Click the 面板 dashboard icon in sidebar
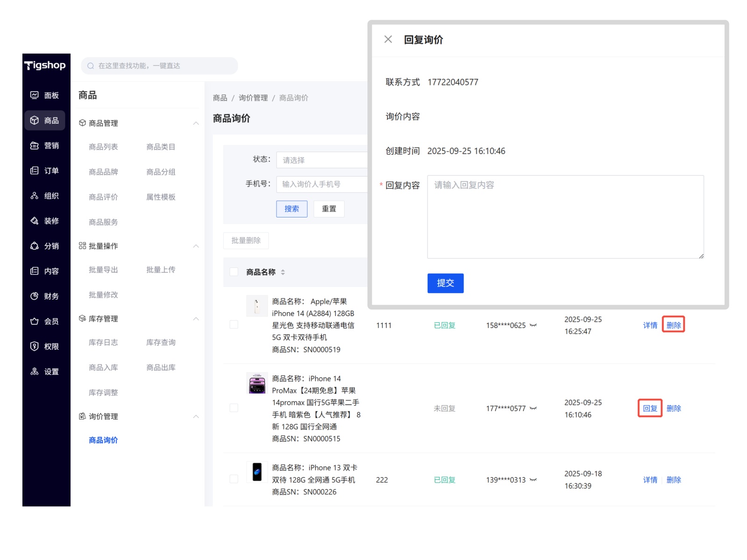The height and width of the screenshot is (560, 747). click(35, 95)
